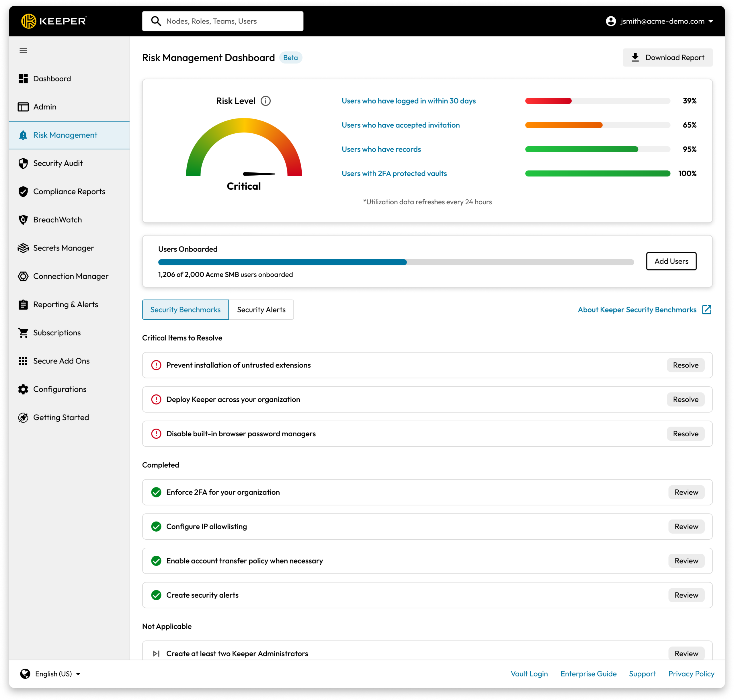Screen dimensions: 734x700
Task: Click the Users Onboarded progress bar
Action: 395,262
